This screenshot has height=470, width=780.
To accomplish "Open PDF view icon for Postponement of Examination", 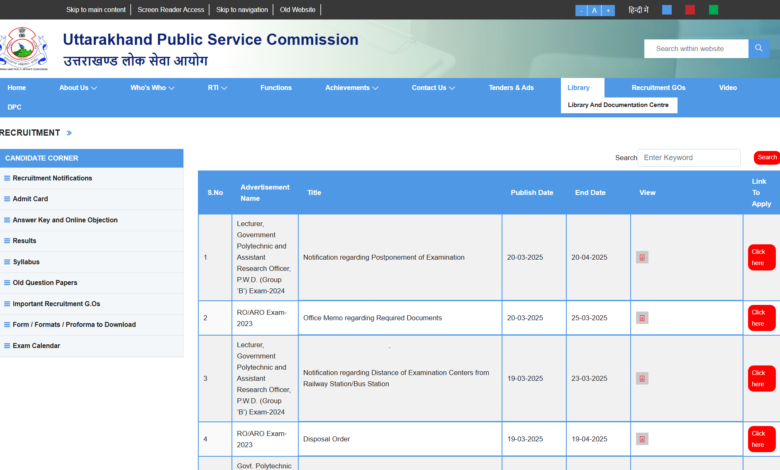I will [x=642, y=257].
